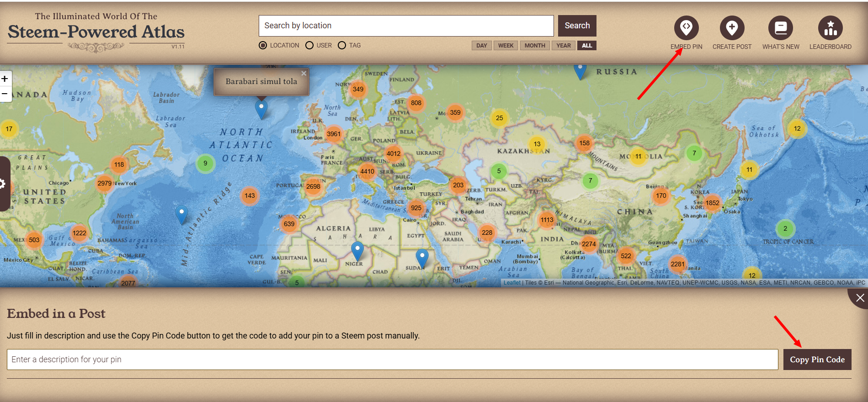Filter pins by Day
This screenshot has height=402, width=868.
click(481, 46)
